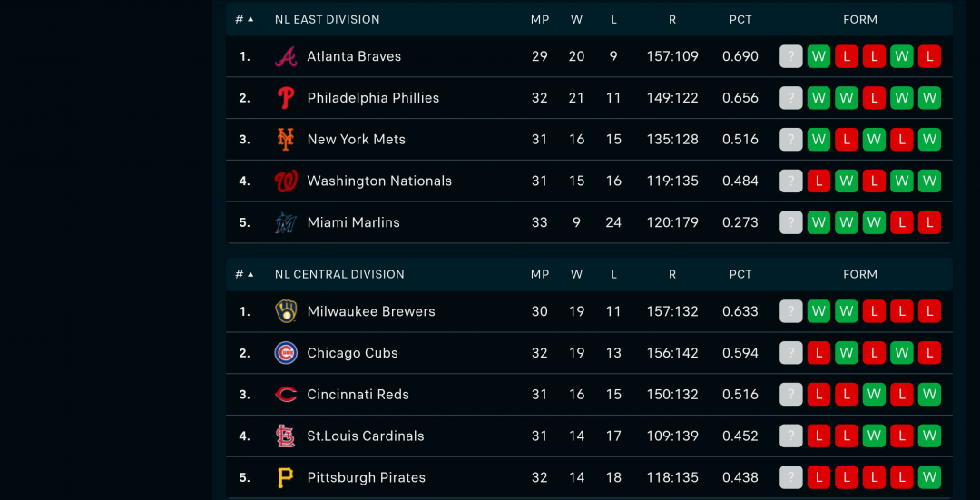980x500 pixels.
Task: Click Miami Marlins last loss form badge
Action: coord(929,222)
